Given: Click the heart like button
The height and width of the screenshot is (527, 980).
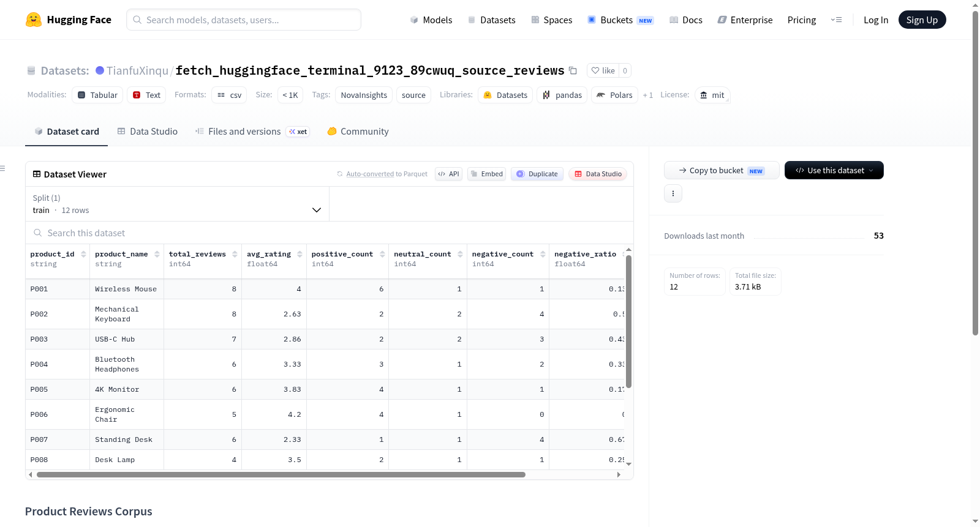Looking at the screenshot, I should pyautogui.click(x=603, y=70).
